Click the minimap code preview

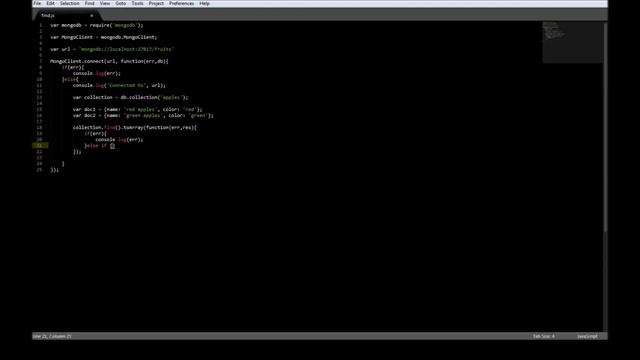[x=572, y=42]
